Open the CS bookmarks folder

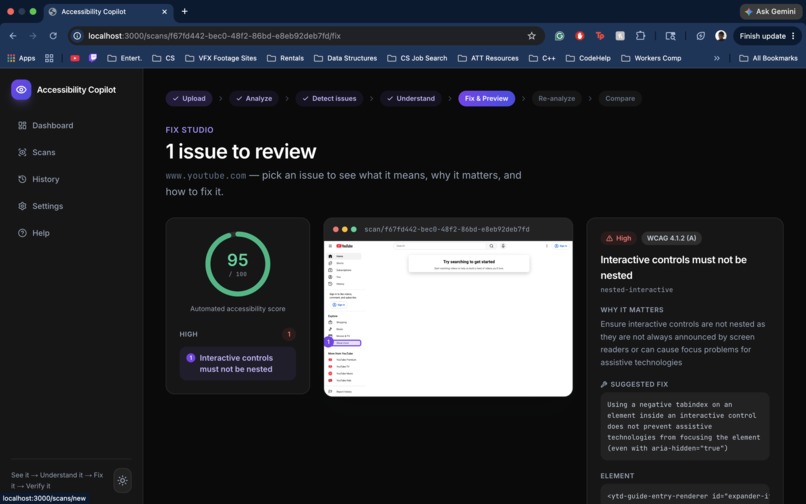pos(163,58)
